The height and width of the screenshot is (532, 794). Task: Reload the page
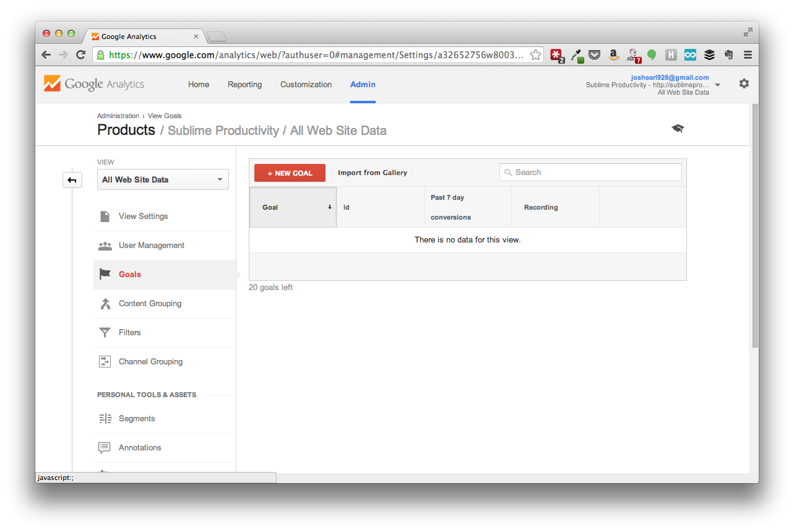click(x=80, y=55)
